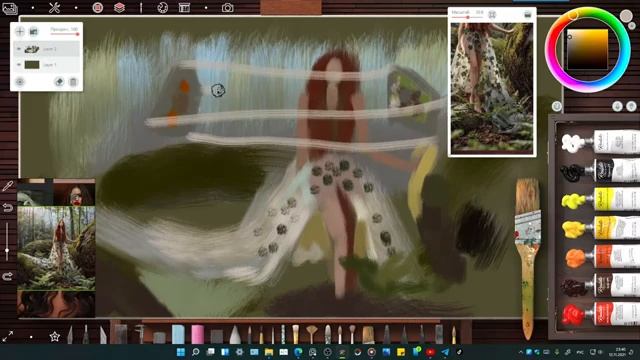
Task: Click the rightmost circle button under the color wheel
Action: click(631, 107)
